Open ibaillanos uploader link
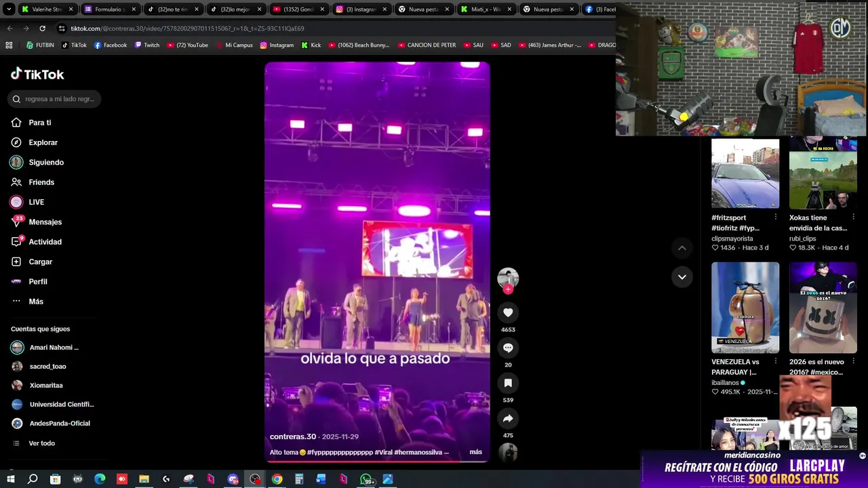 (726, 383)
